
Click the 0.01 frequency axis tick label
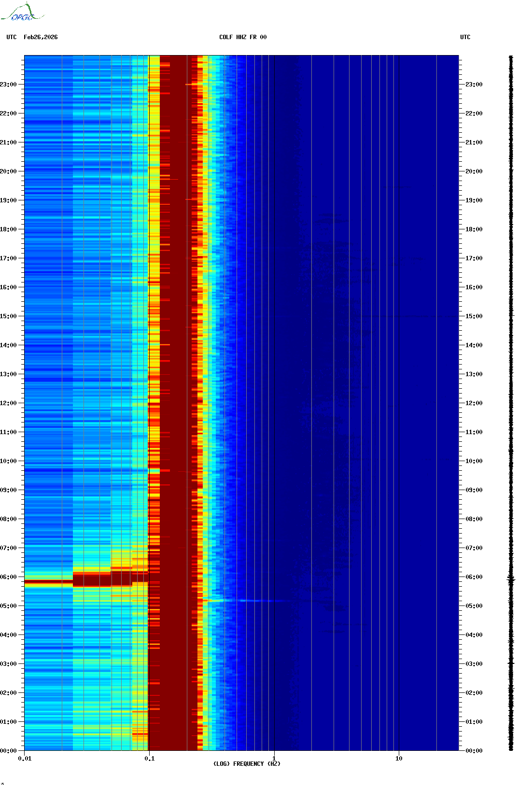point(25,758)
